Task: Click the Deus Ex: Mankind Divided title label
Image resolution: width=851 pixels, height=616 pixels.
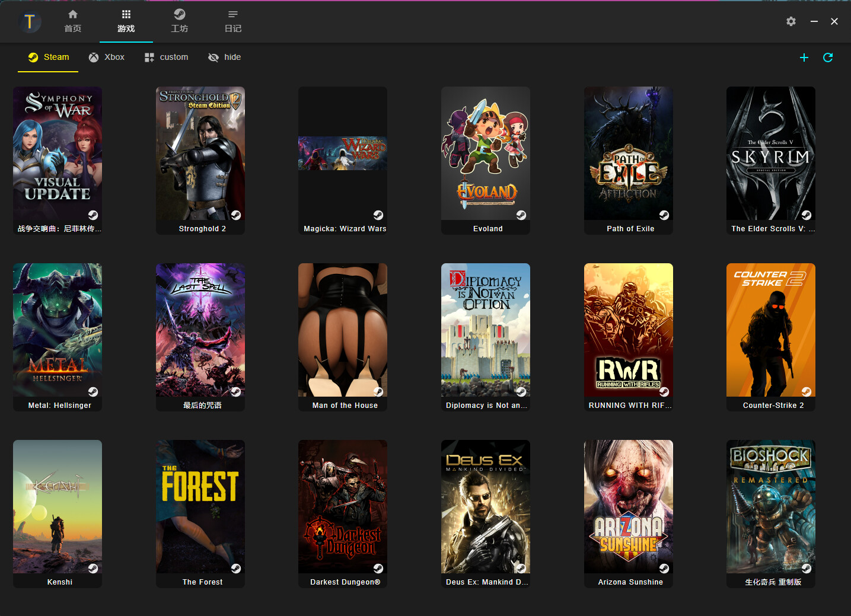Action: point(486,582)
